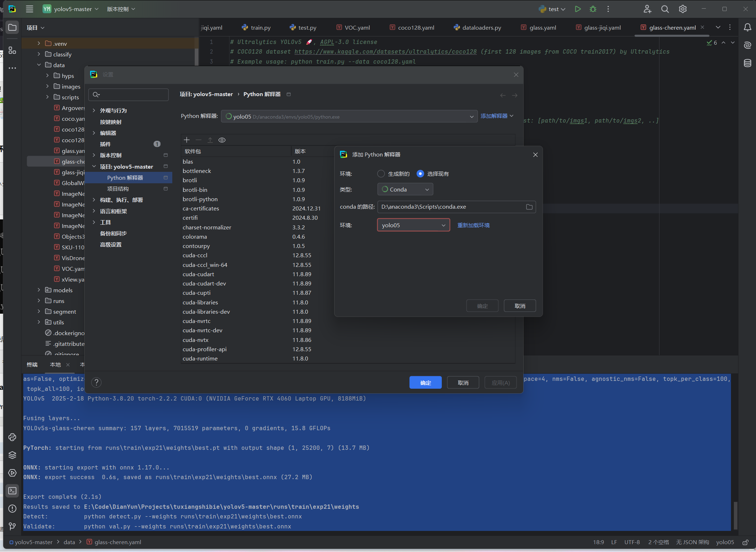Select the 选择现有 radio button
Viewport: 756px width, 552px height.
pyautogui.click(x=420, y=174)
